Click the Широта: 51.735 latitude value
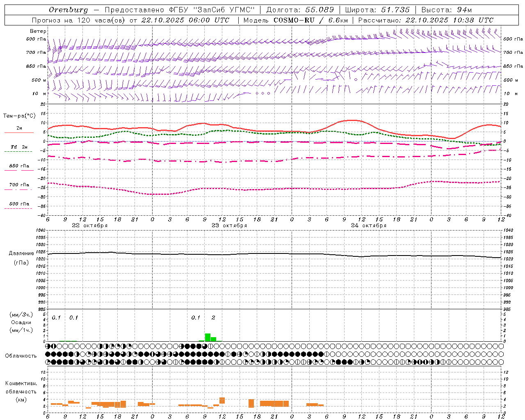Screen dimensions: 525x420 (x=377, y=10)
